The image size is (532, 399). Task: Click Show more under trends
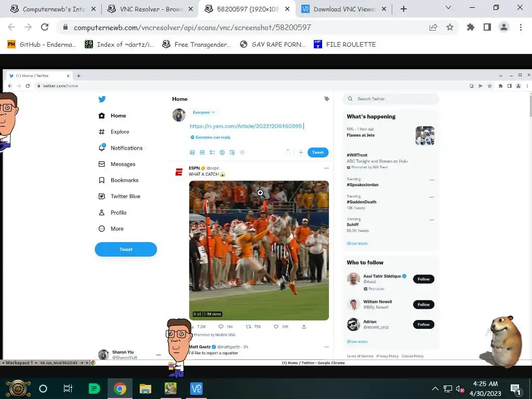(x=357, y=244)
